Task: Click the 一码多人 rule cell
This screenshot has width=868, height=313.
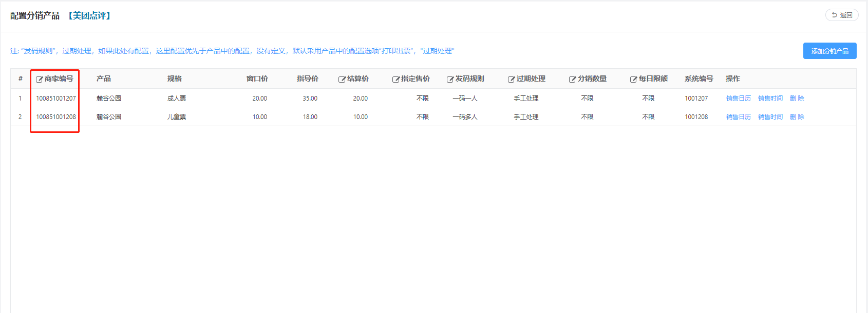Action: (465, 117)
